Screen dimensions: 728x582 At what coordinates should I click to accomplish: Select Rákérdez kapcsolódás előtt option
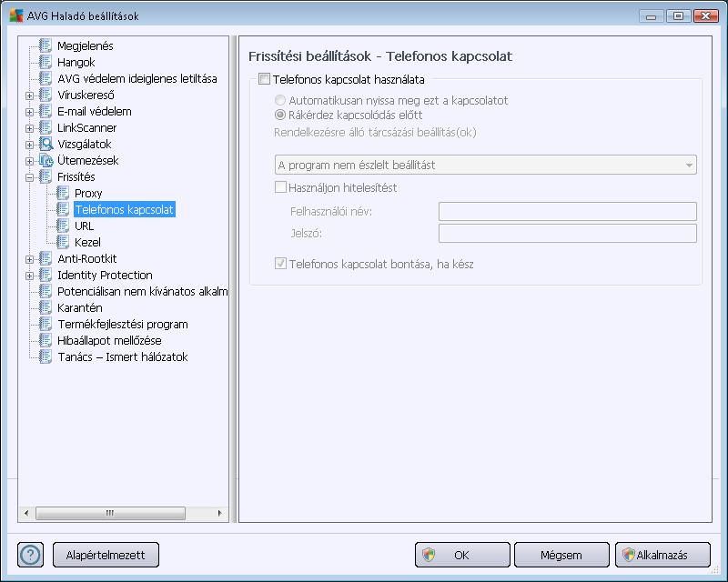point(280,115)
